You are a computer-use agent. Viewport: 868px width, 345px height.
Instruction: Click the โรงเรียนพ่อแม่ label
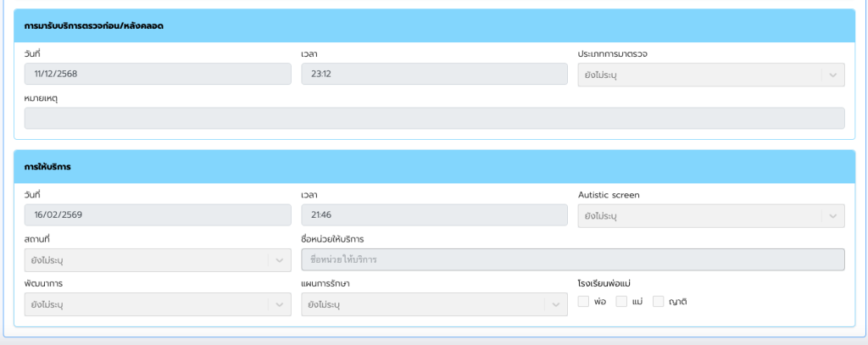coord(604,283)
